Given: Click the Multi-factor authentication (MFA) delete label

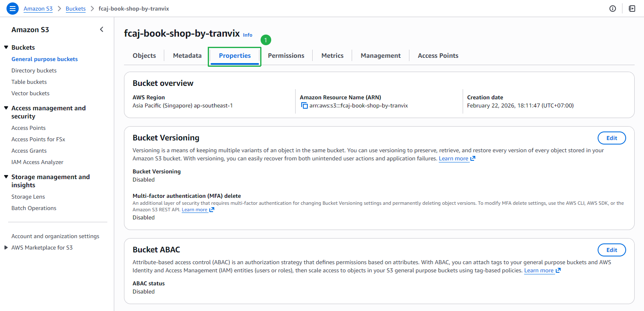Looking at the screenshot, I should click(187, 196).
